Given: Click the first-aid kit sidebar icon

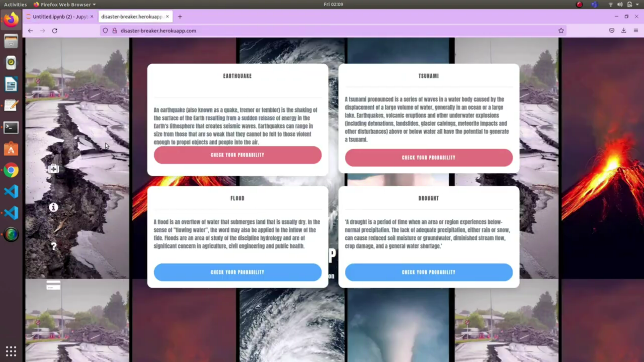Looking at the screenshot, I should [x=53, y=169].
